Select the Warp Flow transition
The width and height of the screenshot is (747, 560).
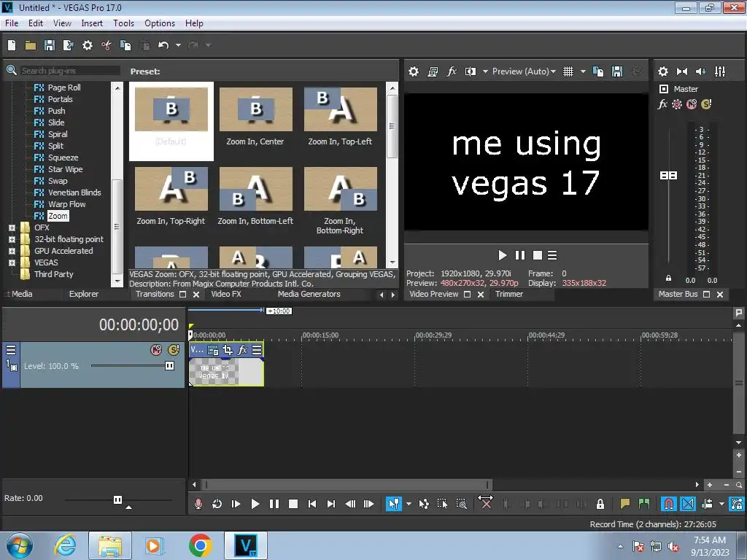pos(66,204)
